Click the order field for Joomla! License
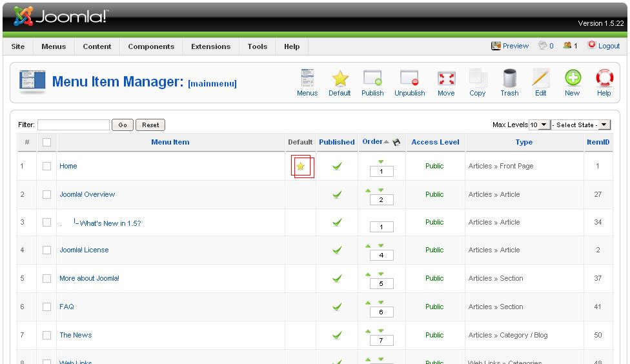The image size is (630, 364). point(381,255)
